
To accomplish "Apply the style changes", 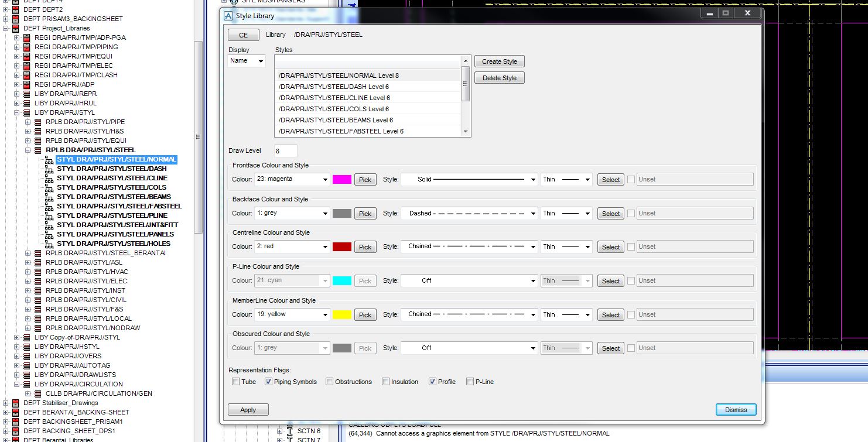I will pyautogui.click(x=248, y=410).
